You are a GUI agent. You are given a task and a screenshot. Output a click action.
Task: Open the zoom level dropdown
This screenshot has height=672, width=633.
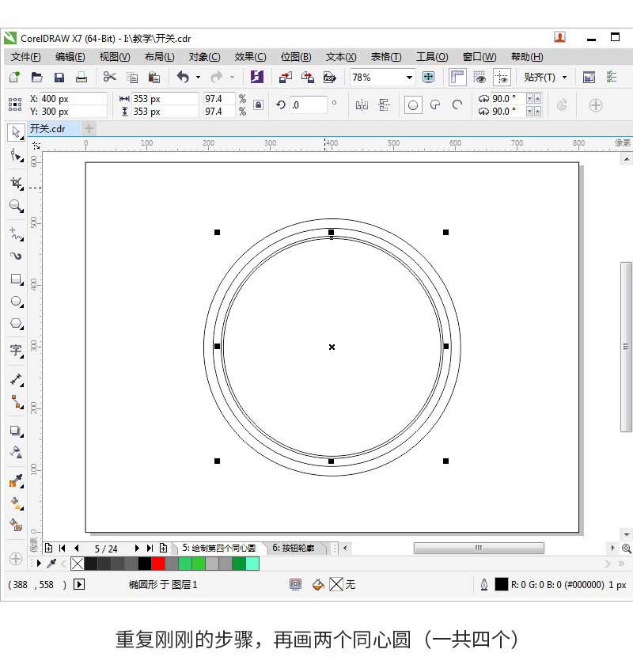(x=409, y=77)
